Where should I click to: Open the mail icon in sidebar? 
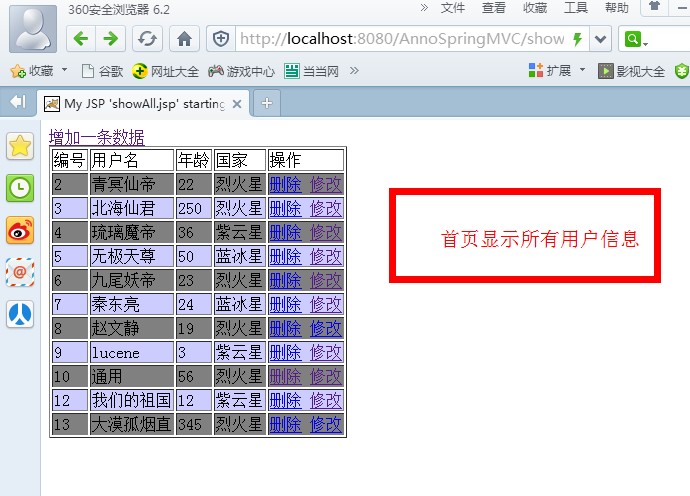coord(20,272)
